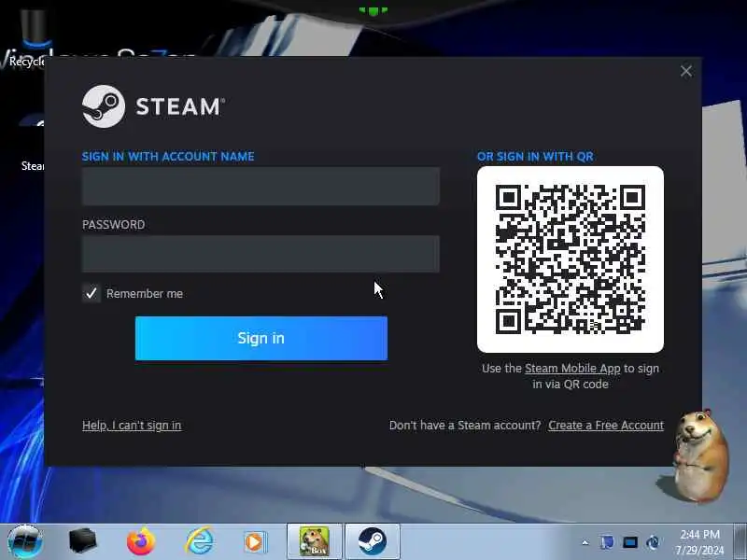Click the SIGN IN WITH ACCOUNT NAME label
The width and height of the screenshot is (747, 560).
tap(168, 157)
